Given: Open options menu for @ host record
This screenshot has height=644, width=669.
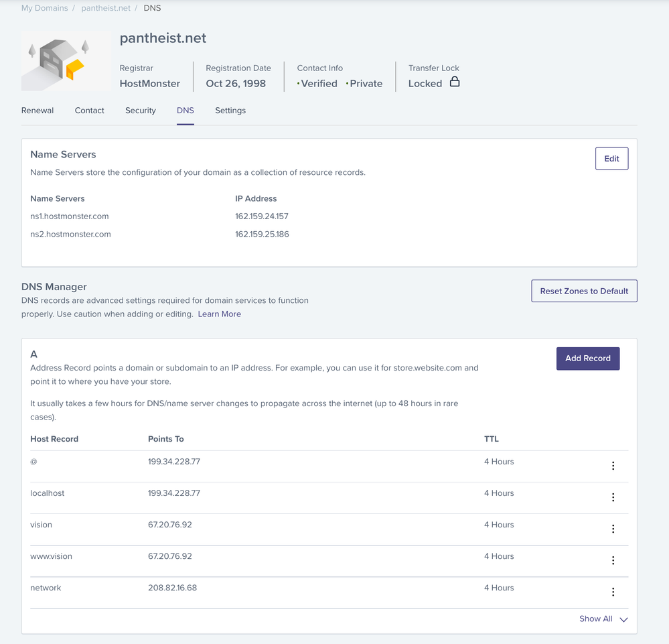Looking at the screenshot, I should [613, 466].
